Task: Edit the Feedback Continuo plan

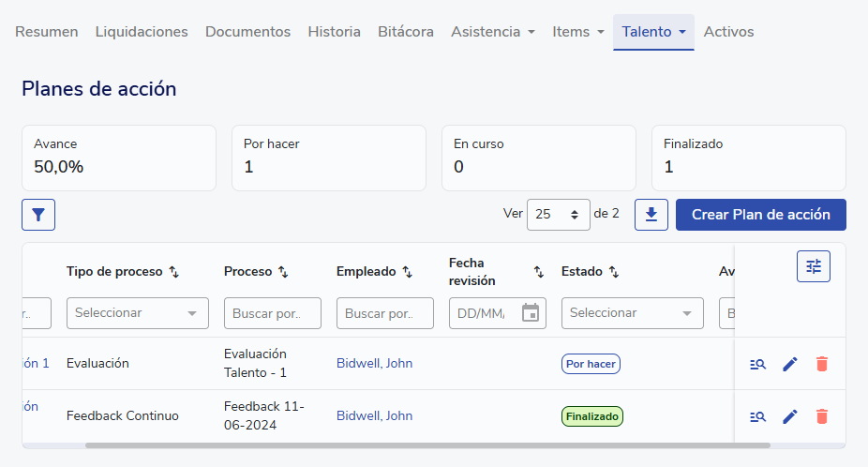Action: [x=790, y=416]
